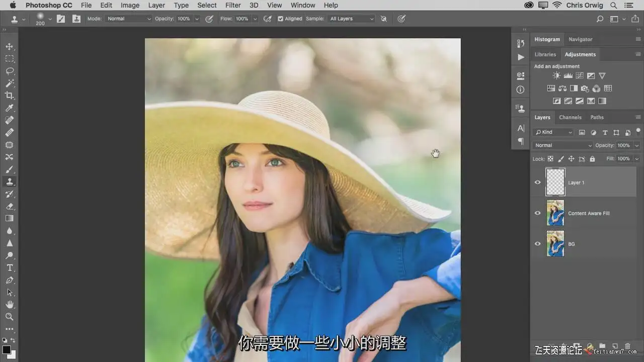Add a Color Balance adjustment
The image size is (644, 362).
pyautogui.click(x=562, y=88)
